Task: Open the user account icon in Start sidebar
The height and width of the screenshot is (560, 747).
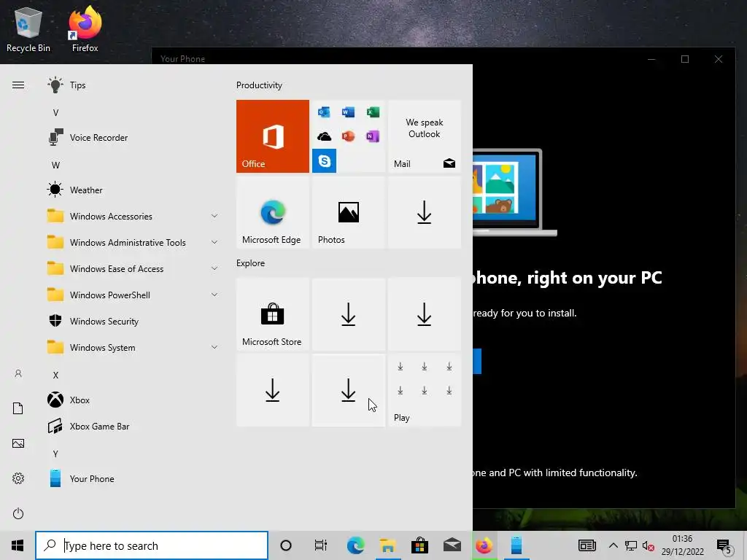Action: 18,373
